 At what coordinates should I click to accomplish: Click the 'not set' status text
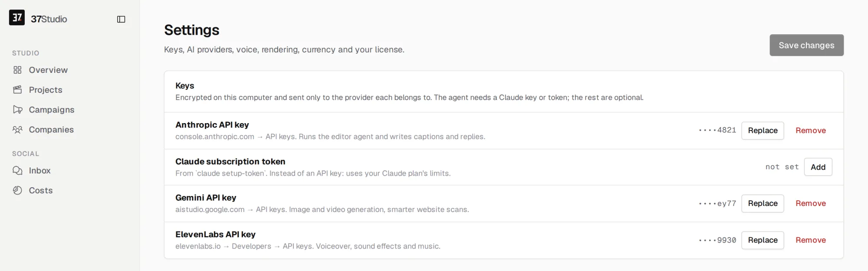pyautogui.click(x=782, y=167)
